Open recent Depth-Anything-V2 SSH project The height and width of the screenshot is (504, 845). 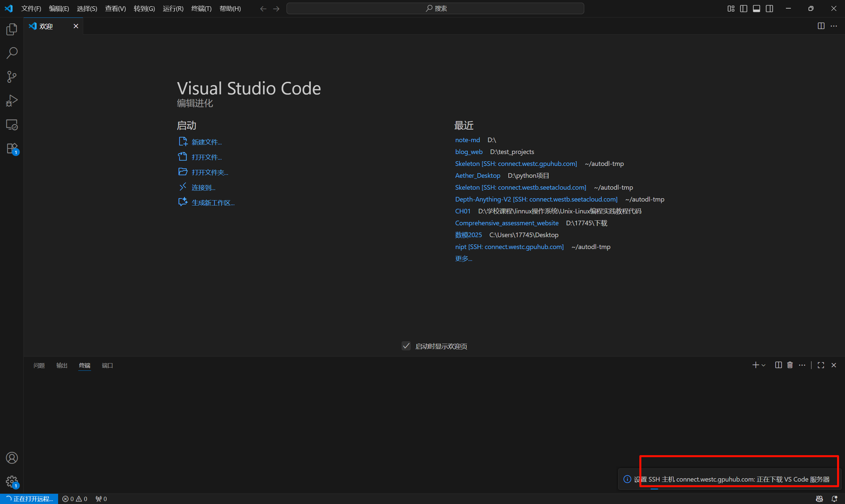tap(536, 199)
